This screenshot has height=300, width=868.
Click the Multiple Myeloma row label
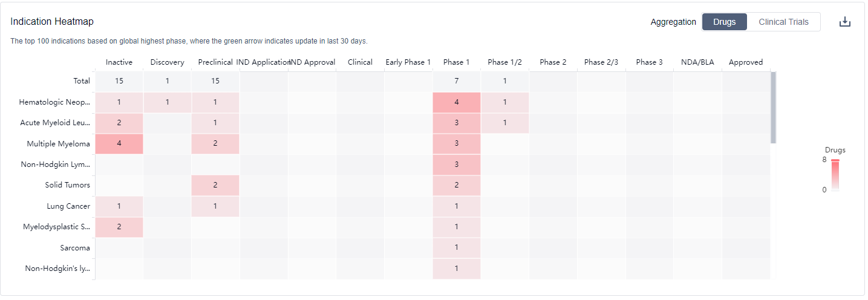(x=58, y=144)
